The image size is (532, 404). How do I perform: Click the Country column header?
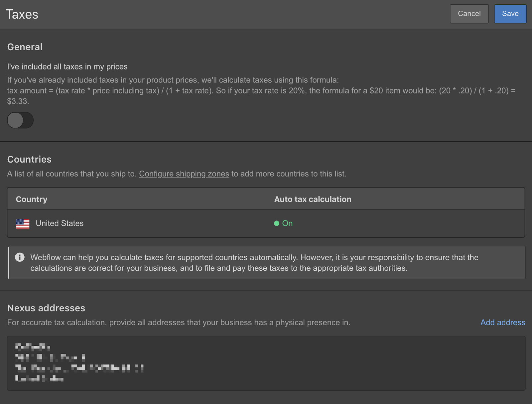[31, 199]
